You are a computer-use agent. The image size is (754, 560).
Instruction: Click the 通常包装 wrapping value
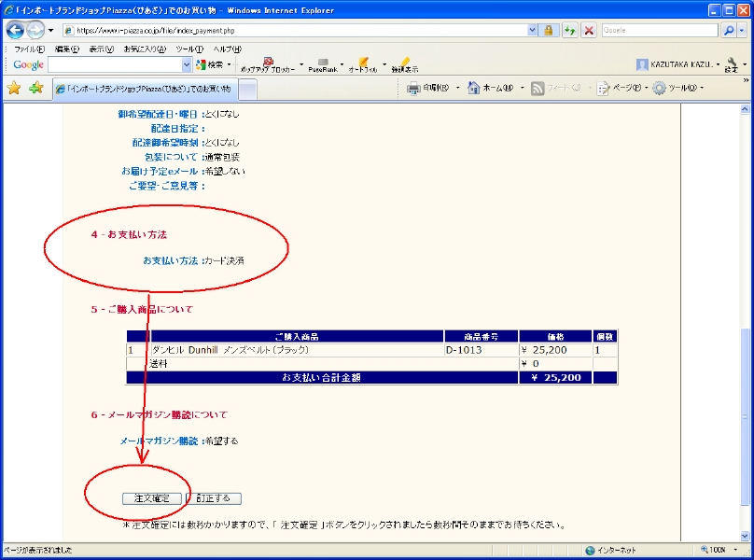coord(222,157)
